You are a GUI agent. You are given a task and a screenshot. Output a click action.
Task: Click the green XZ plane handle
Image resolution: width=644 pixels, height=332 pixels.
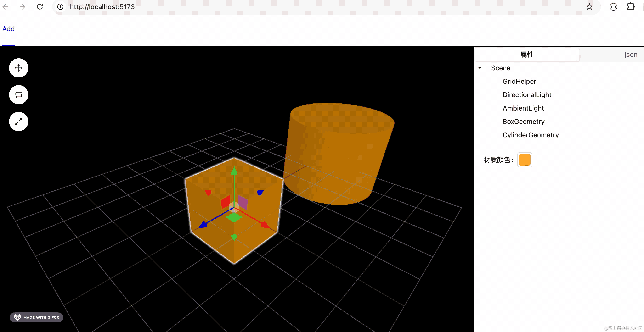tap(234, 217)
